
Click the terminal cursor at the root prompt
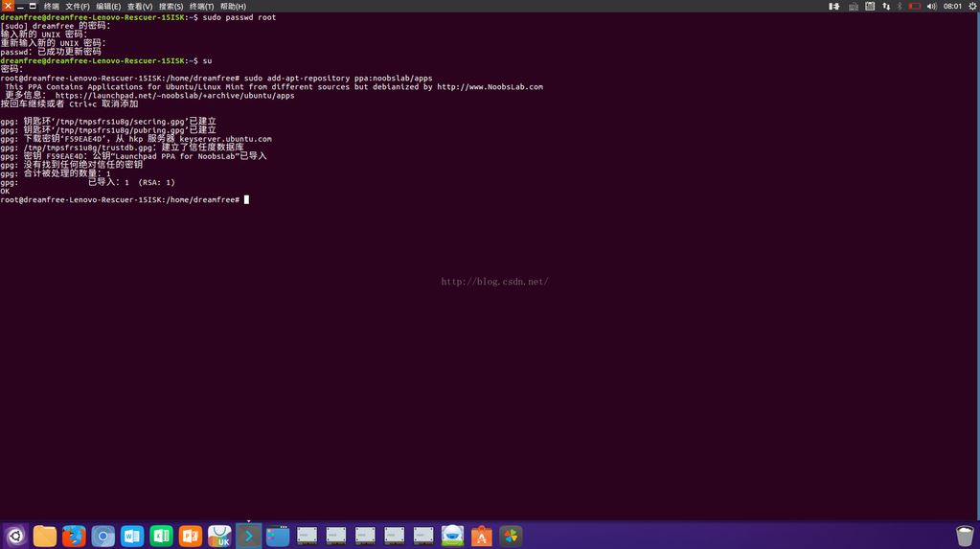(246, 200)
